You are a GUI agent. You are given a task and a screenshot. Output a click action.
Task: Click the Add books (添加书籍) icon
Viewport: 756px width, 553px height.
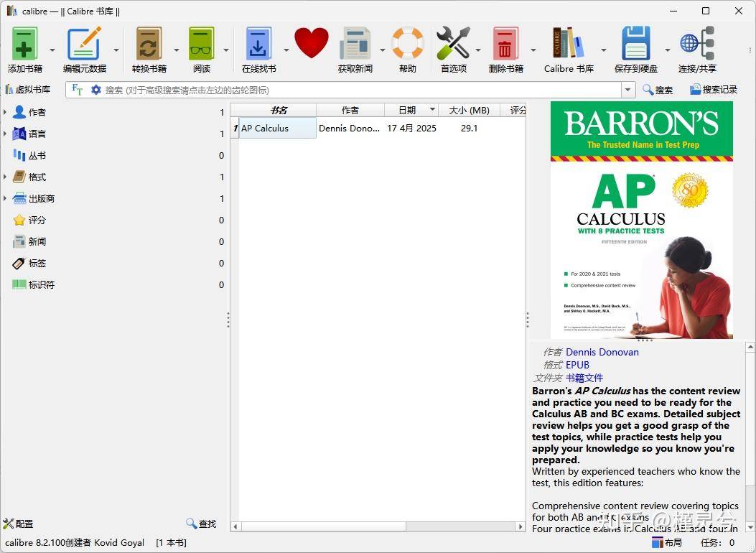24,45
